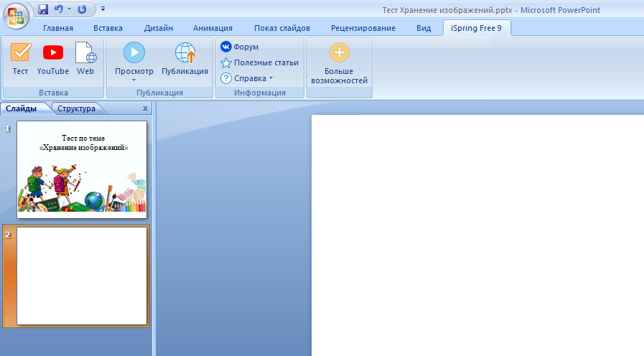Customize the Quick Access Toolbar

103,9
